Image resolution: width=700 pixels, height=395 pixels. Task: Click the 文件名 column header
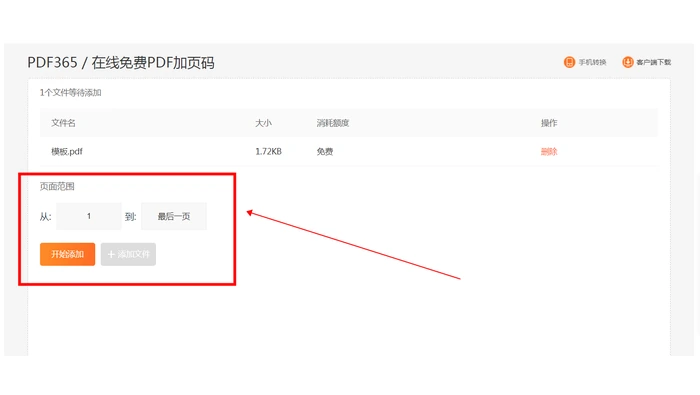click(x=63, y=123)
